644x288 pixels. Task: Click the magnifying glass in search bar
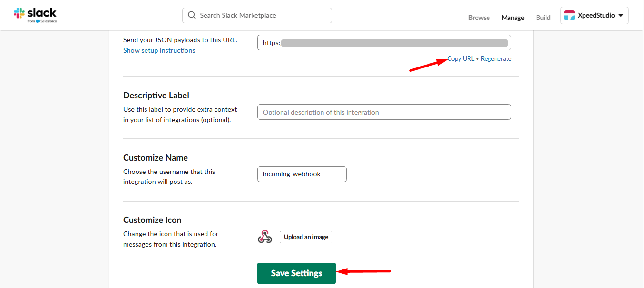click(x=192, y=15)
